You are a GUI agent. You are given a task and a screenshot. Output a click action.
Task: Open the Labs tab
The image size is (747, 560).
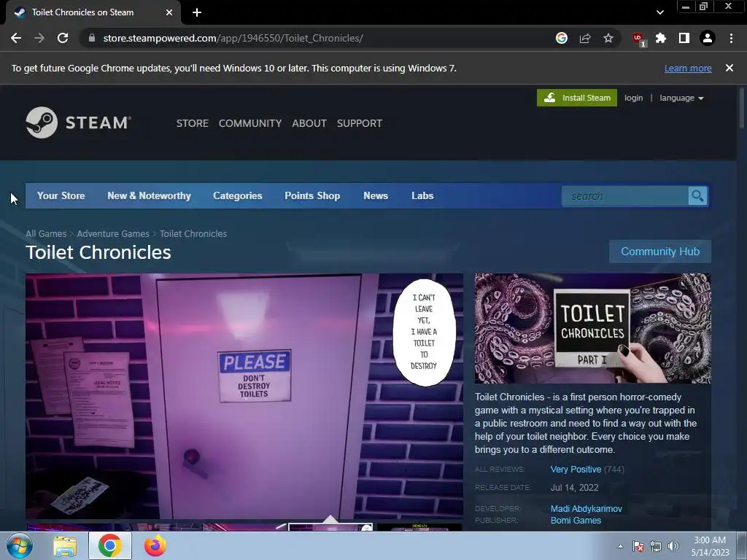[x=422, y=195]
